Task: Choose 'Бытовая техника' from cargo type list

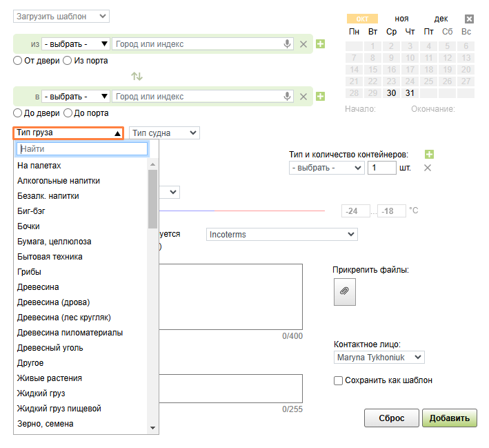Action: click(50, 257)
